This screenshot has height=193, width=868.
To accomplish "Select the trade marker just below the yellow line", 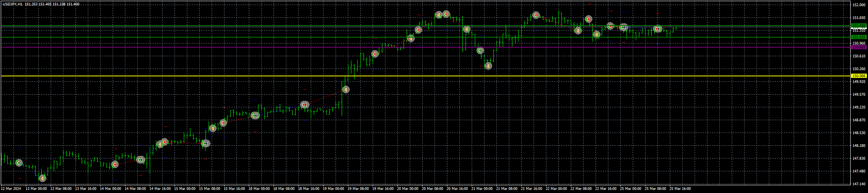I will (x=346, y=90).
